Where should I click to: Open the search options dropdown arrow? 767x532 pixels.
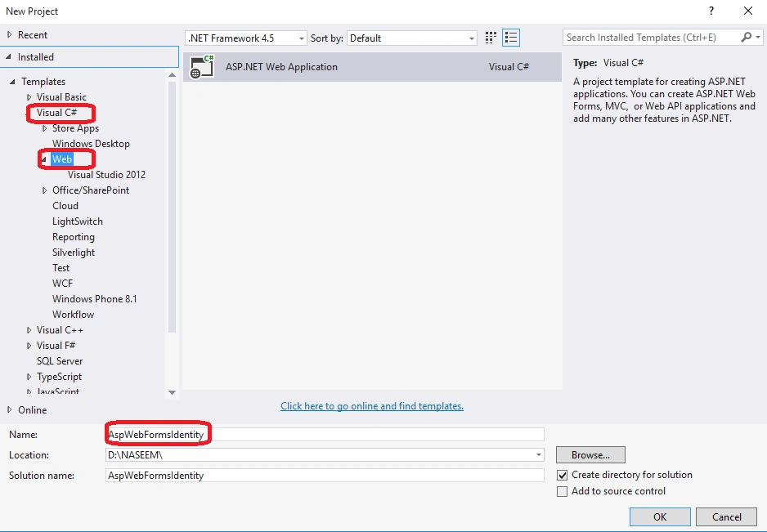tap(758, 37)
